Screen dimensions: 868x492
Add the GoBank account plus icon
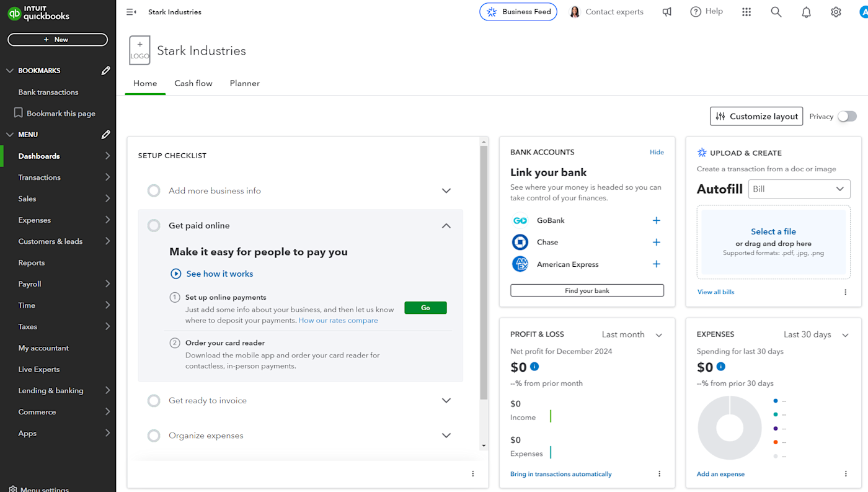[656, 220]
